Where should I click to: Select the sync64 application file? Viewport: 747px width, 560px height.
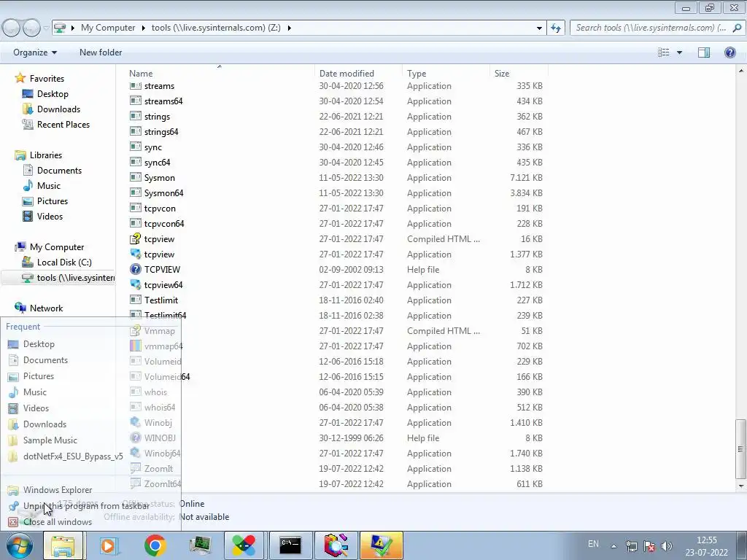(x=158, y=163)
